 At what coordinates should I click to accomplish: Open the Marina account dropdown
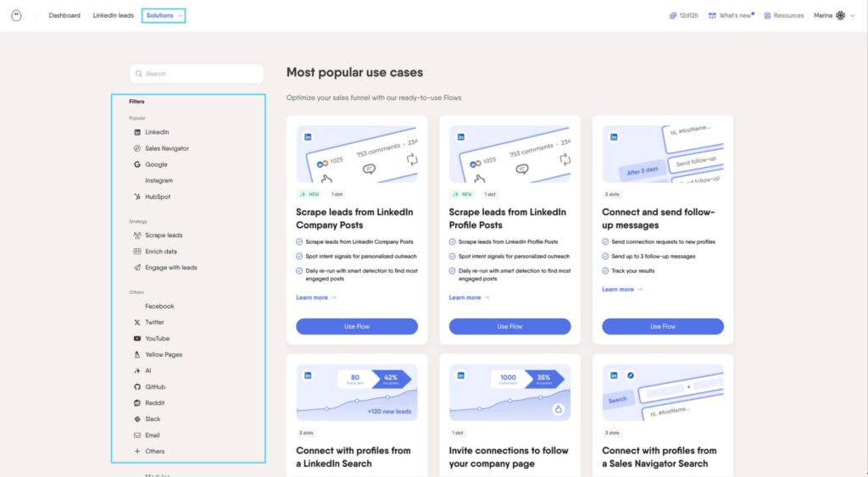(x=834, y=15)
